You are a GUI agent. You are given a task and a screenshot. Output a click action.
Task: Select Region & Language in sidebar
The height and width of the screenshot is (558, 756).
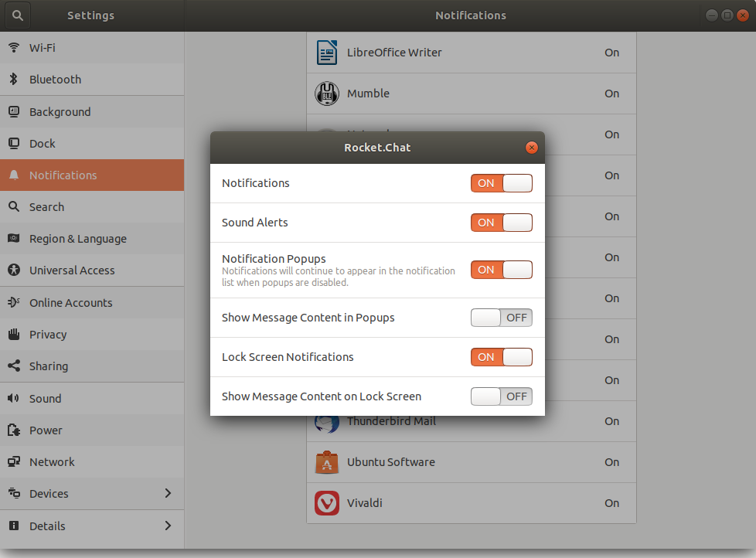pyautogui.click(x=92, y=239)
